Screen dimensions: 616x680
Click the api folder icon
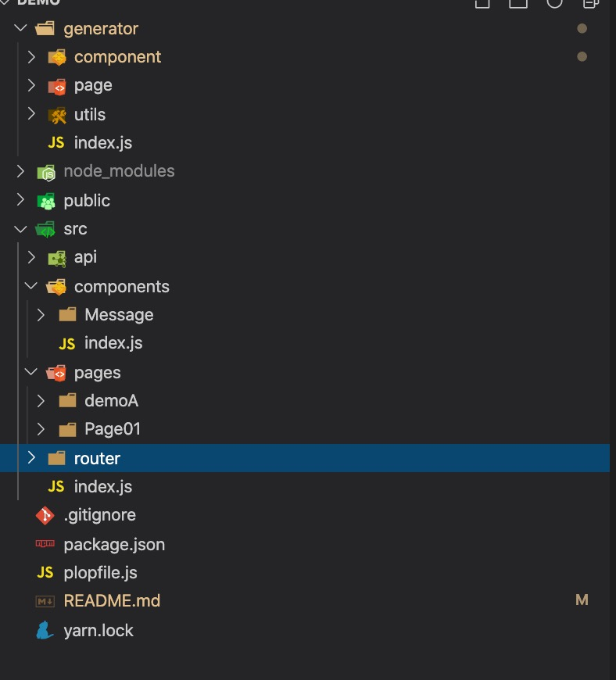(x=56, y=258)
